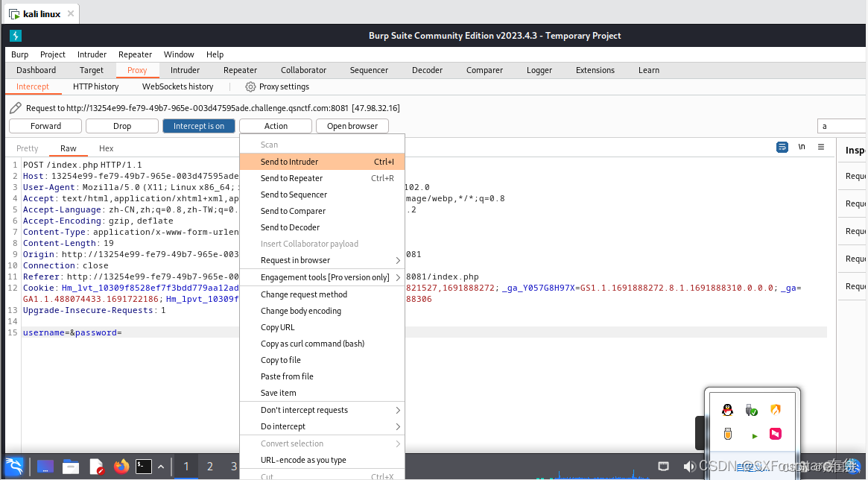Click the volume speaker icon in panel
The image size is (868, 480).
click(x=689, y=466)
